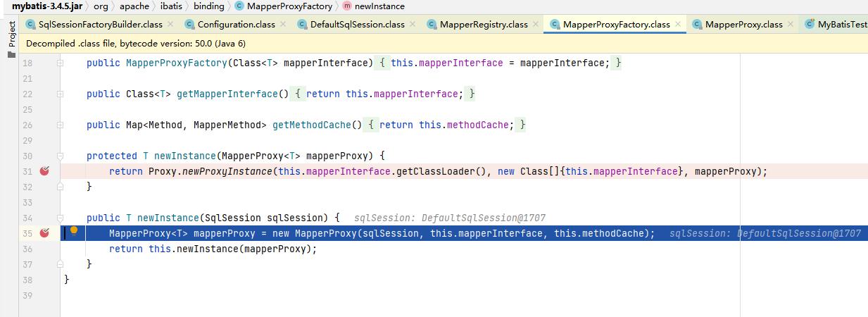The width and height of the screenshot is (868, 317).
Task: Click closing brace on line 38
Action: coord(67,280)
